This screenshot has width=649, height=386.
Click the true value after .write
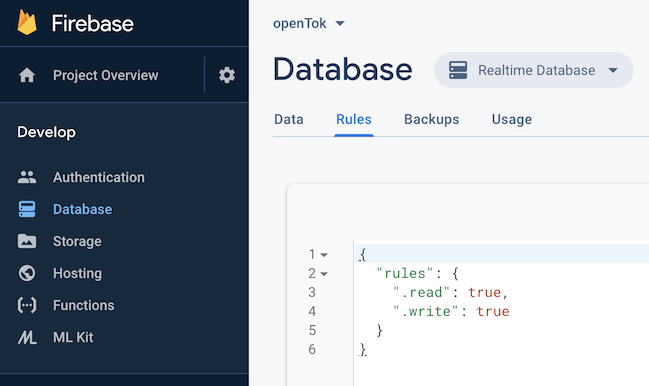[493, 311]
